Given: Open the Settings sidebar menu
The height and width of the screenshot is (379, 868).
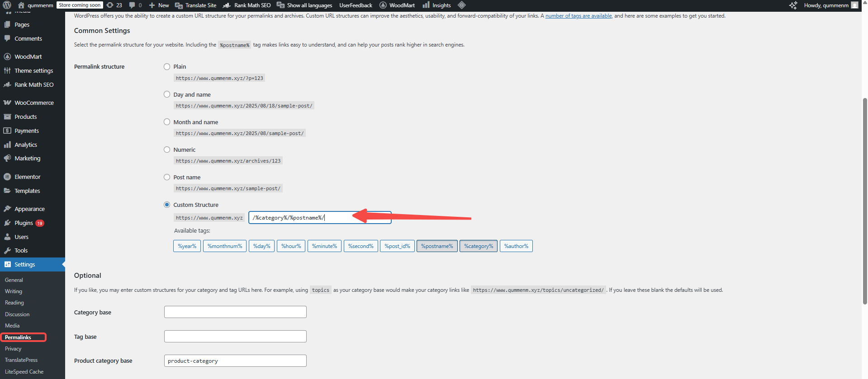Looking at the screenshot, I should coord(33,265).
